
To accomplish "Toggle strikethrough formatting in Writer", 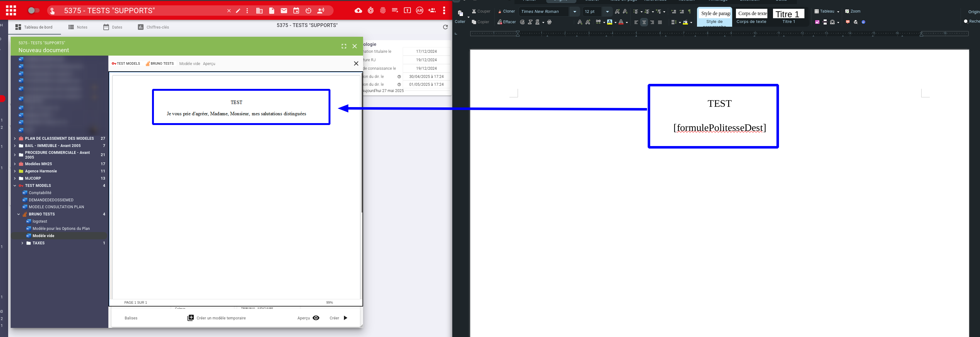I will 549,22.
